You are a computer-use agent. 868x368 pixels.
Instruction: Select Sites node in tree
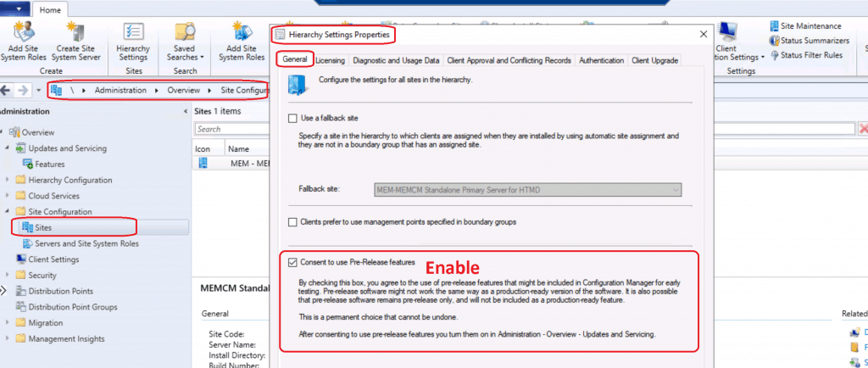tap(36, 227)
